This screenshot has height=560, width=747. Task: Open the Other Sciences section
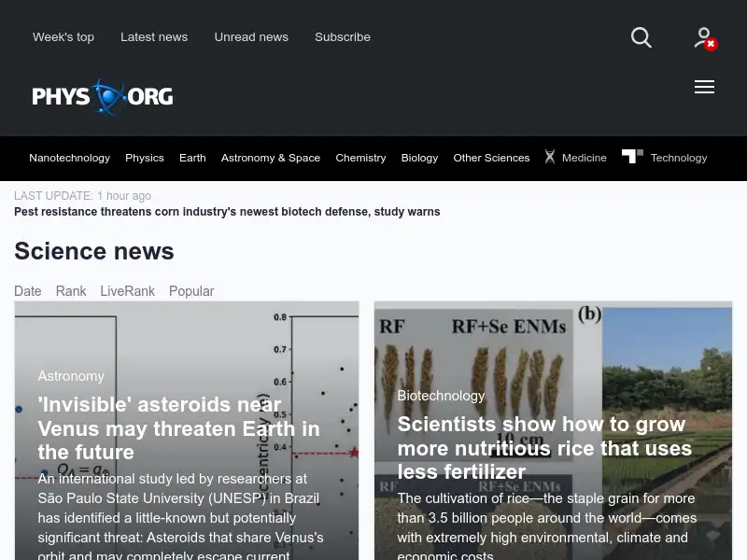491,158
